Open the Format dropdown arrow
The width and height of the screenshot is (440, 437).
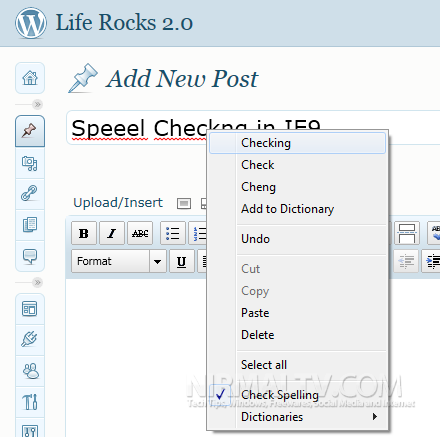pos(158,261)
